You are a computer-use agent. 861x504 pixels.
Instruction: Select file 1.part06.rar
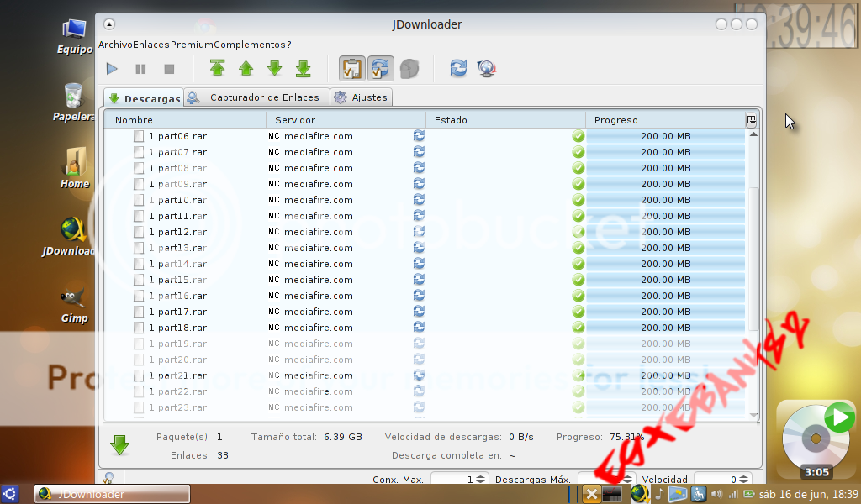coord(177,136)
